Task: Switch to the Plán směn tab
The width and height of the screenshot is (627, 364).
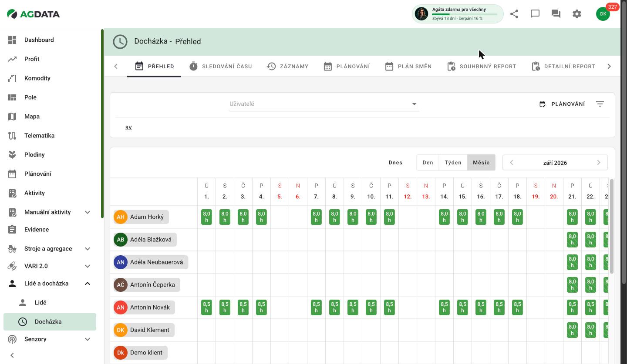Action: 408,67
